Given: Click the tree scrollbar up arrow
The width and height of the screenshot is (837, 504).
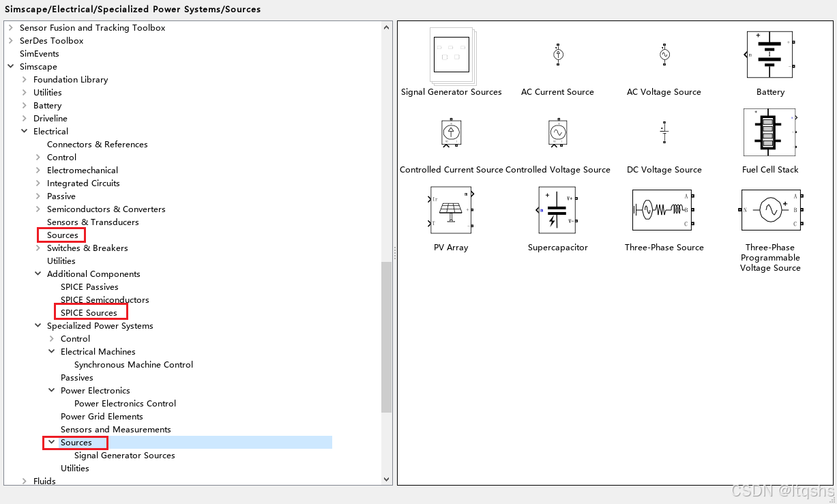Looking at the screenshot, I should click(387, 27).
